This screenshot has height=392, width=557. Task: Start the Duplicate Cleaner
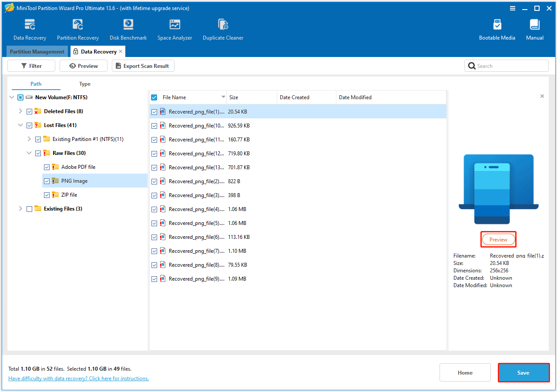click(x=223, y=28)
